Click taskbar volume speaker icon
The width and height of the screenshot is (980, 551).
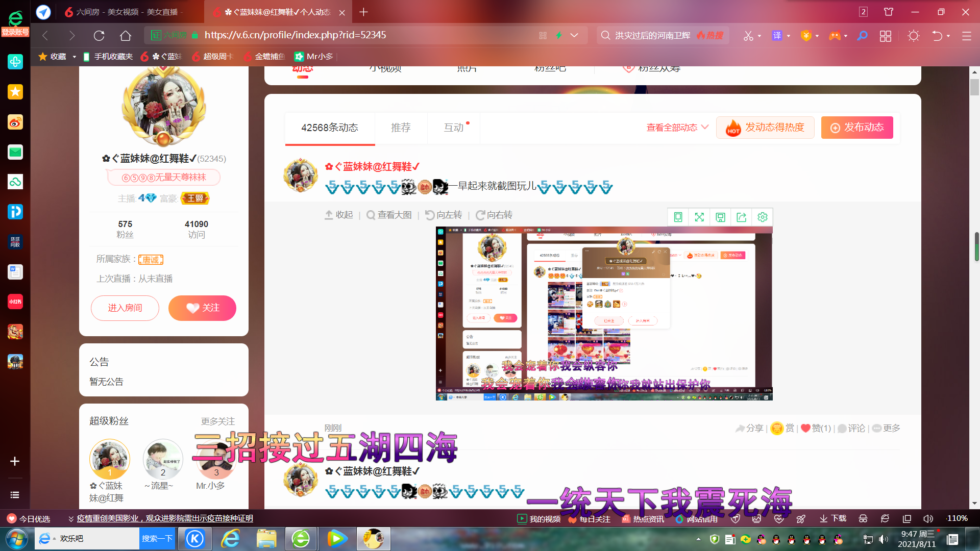tap(884, 539)
